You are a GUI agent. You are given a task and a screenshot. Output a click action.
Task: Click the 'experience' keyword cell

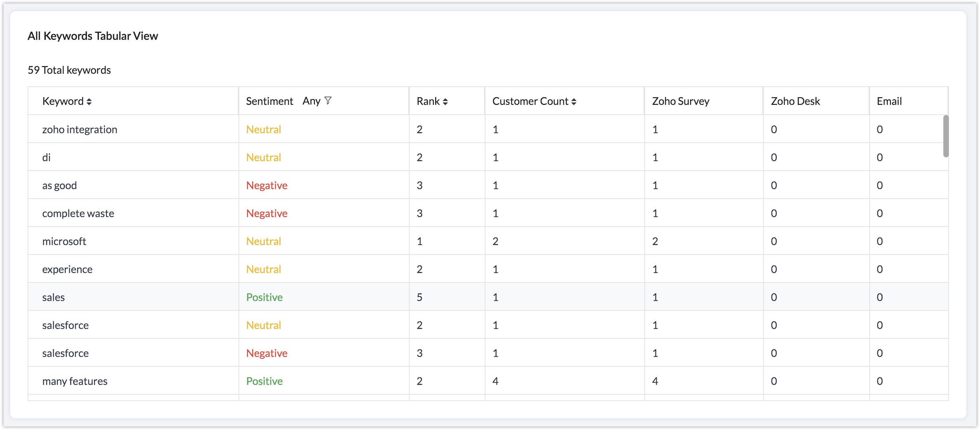click(x=67, y=269)
